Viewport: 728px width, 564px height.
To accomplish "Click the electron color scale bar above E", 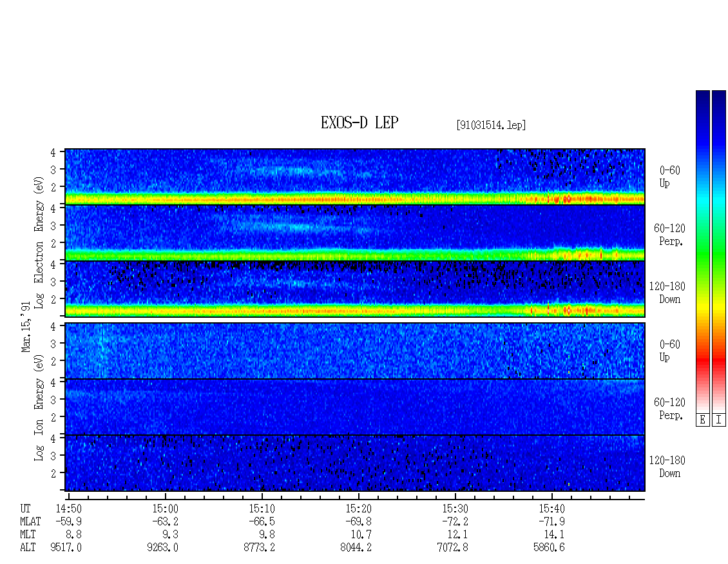I will click(702, 251).
